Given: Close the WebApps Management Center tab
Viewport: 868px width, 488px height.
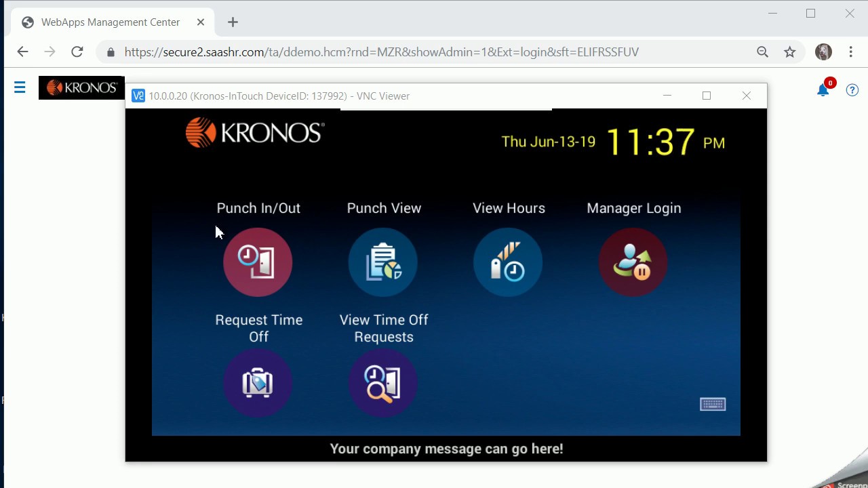Looking at the screenshot, I should 201,22.
